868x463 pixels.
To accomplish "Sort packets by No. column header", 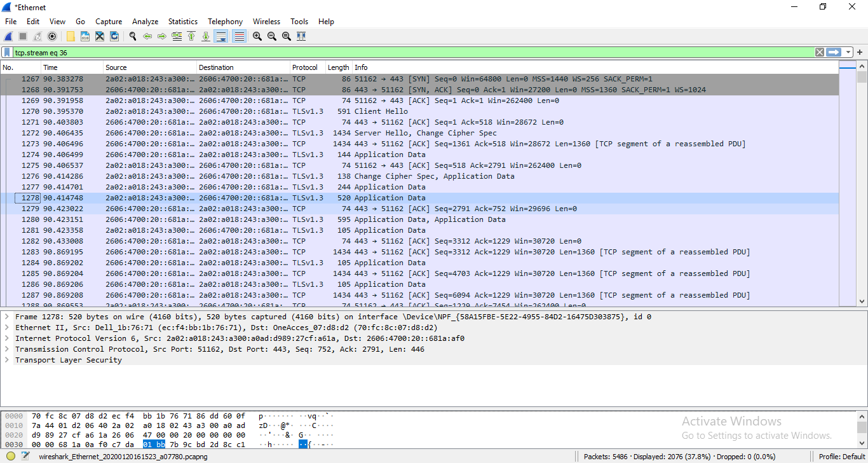I will 21,67.
